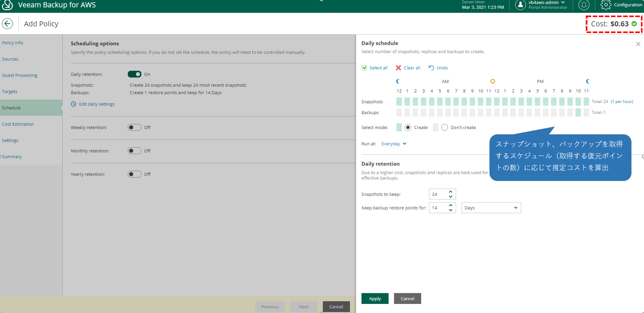The width and height of the screenshot is (644, 313).
Task: Click the Don't create gray swatch
Action: tap(436, 127)
